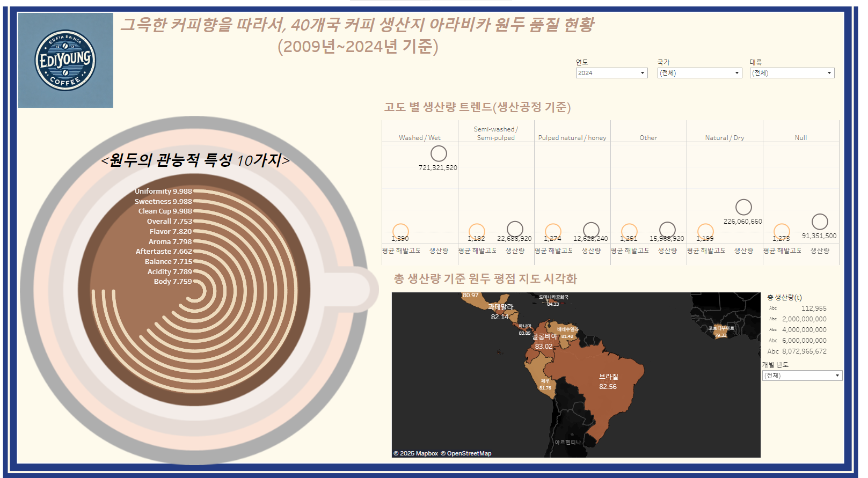The image size is (868, 478).
Task: Select Brazil (브라질 82.56) on the map
Action: click(608, 381)
